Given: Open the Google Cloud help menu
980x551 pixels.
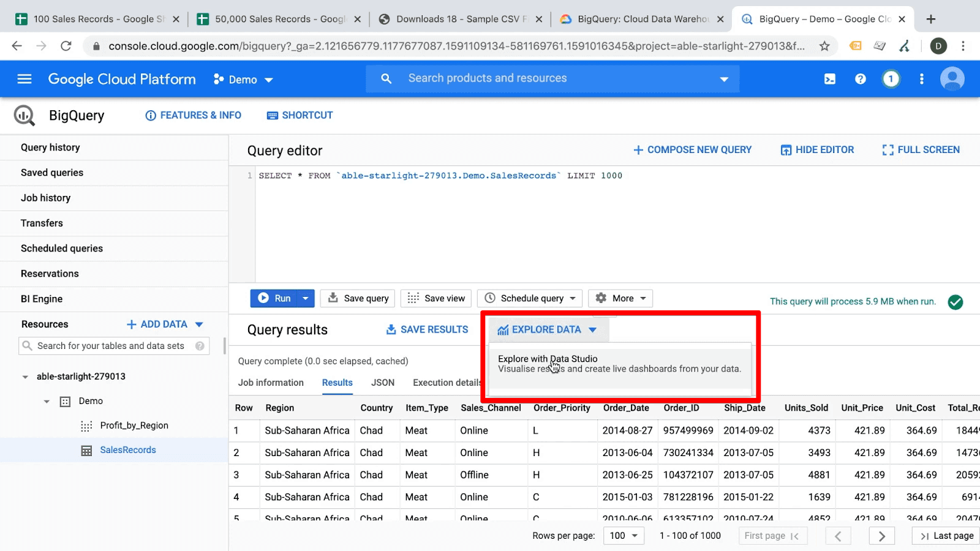Looking at the screenshot, I should pos(861,78).
